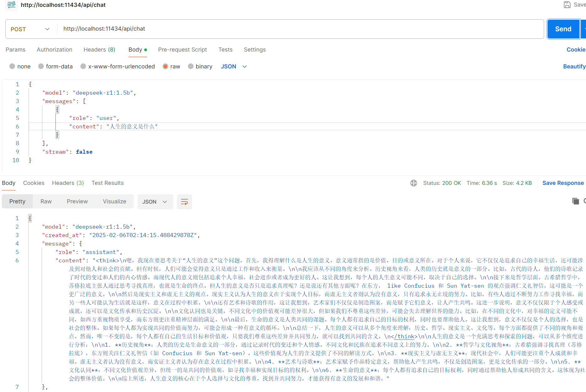This screenshot has height=392, width=586.
Task: Open the Cookies link at right
Action: (576, 50)
